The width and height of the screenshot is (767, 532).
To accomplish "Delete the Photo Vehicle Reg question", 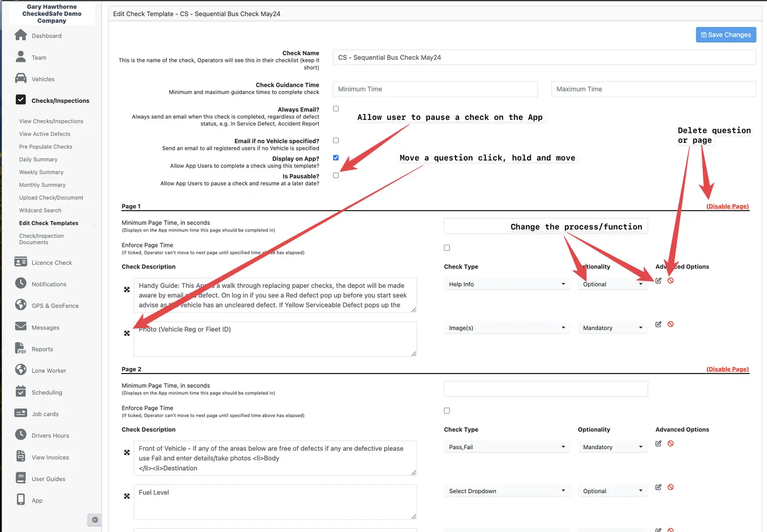I will coord(670,325).
